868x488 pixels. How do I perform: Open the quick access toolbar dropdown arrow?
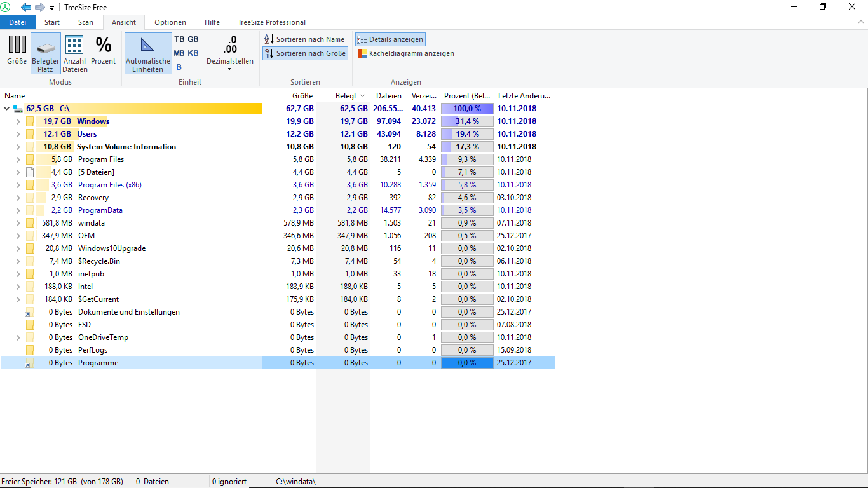(52, 8)
